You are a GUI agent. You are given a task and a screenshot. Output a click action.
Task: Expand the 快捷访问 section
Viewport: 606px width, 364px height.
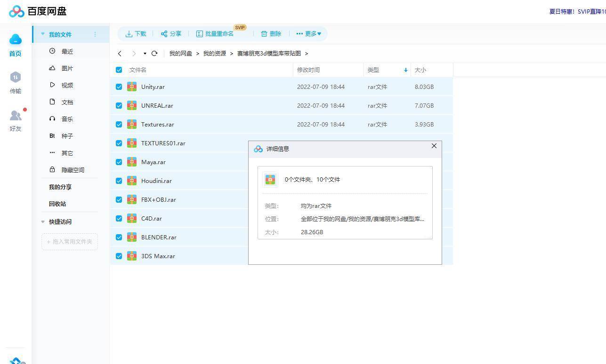(43, 222)
